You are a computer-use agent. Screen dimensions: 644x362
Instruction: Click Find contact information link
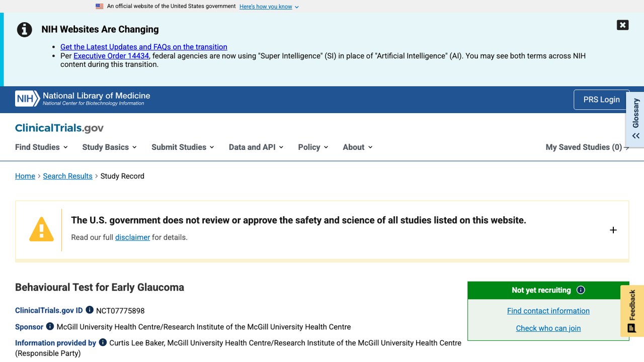tap(548, 311)
